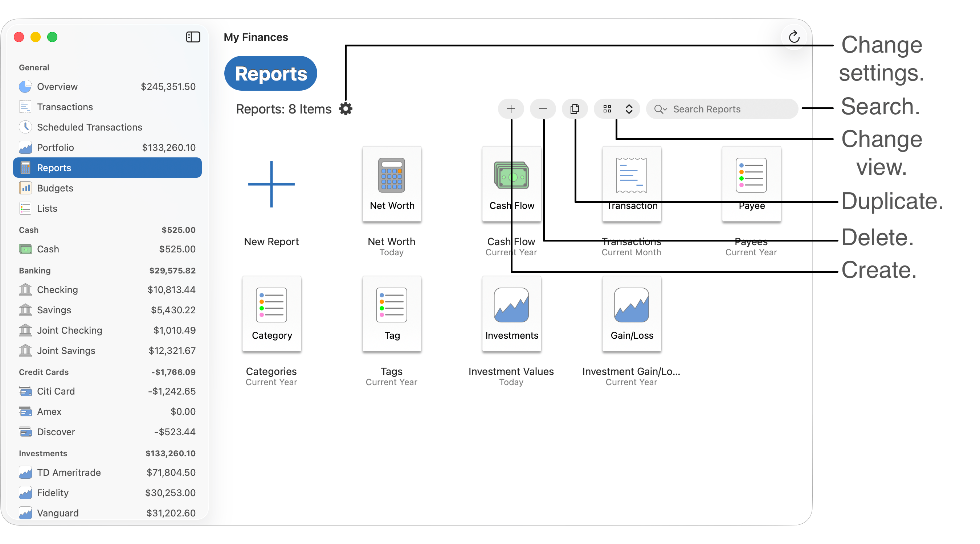Viewport: 980px width, 544px height.
Task: Open the Checking account
Action: tap(57, 290)
